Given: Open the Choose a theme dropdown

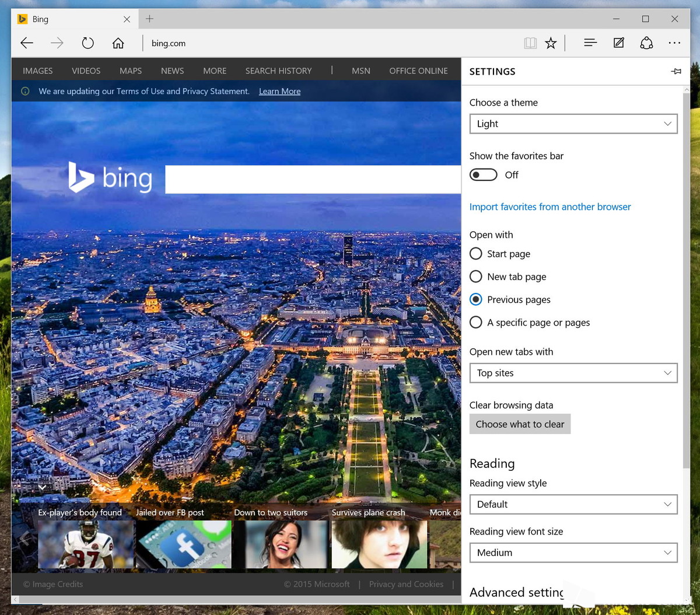Looking at the screenshot, I should [573, 124].
